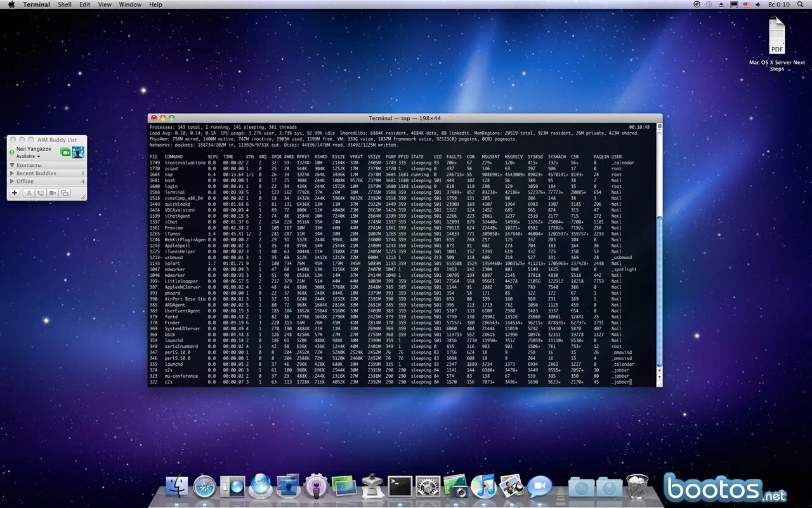812x508 pixels.
Task: Click the green video chat camera icon
Action: point(65,152)
